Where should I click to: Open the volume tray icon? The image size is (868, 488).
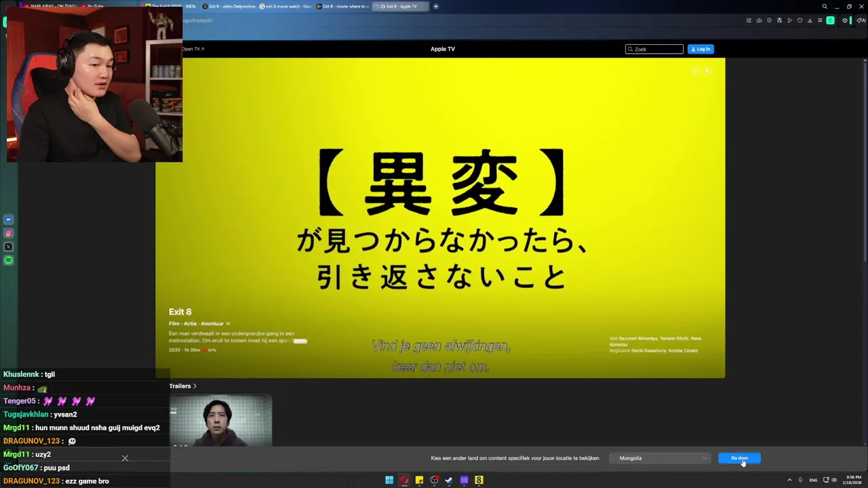point(834,480)
